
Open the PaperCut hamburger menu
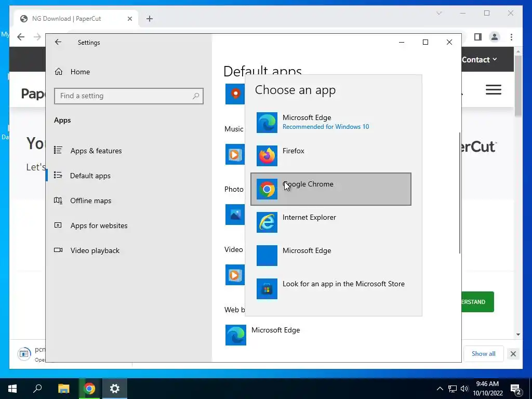pos(494,89)
